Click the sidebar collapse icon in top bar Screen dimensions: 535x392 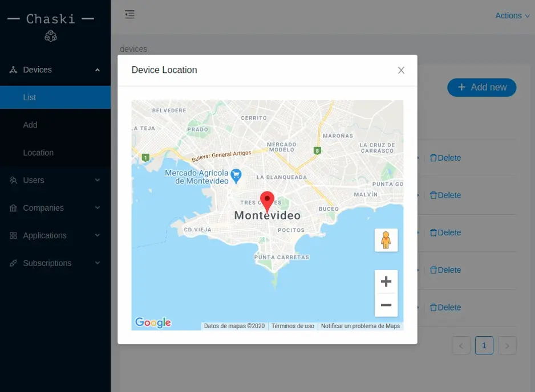129,14
